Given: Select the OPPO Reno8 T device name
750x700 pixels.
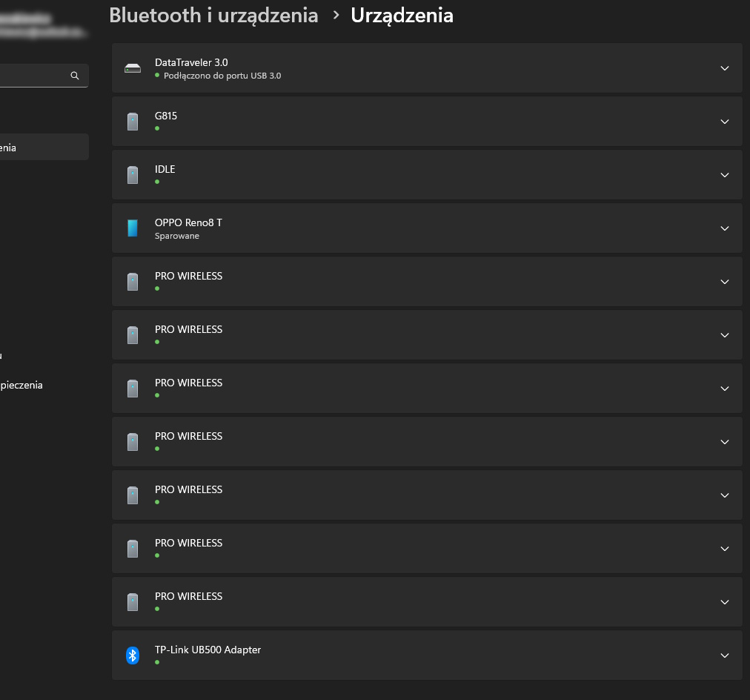Looking at the screenshot, I should click(x=188, y=222).
